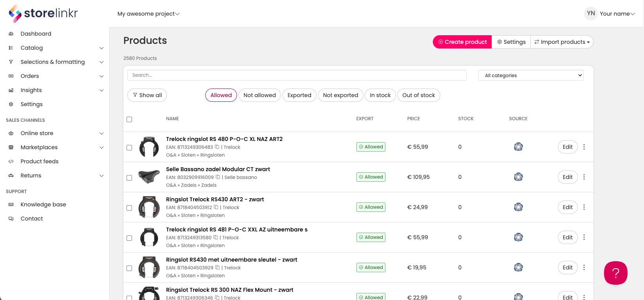Open the Import products dropdown
This screenshot has height=300, width=644.
(562, 42)
